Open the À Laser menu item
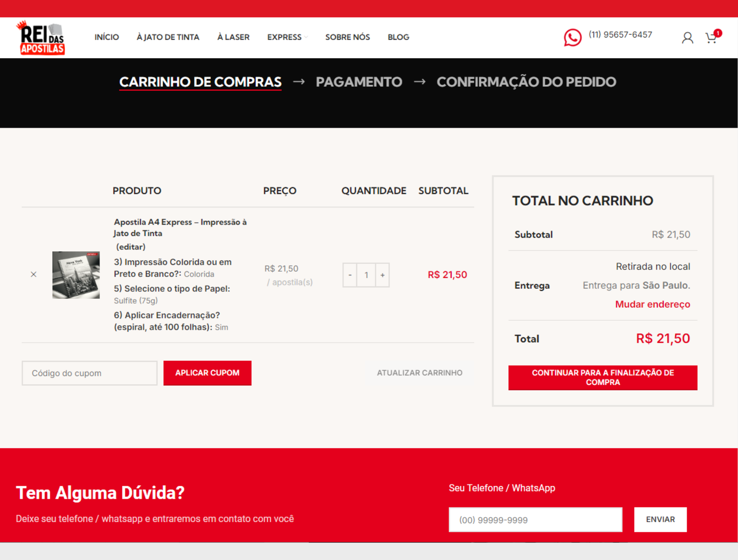738x560 pixels. point(233,37)
